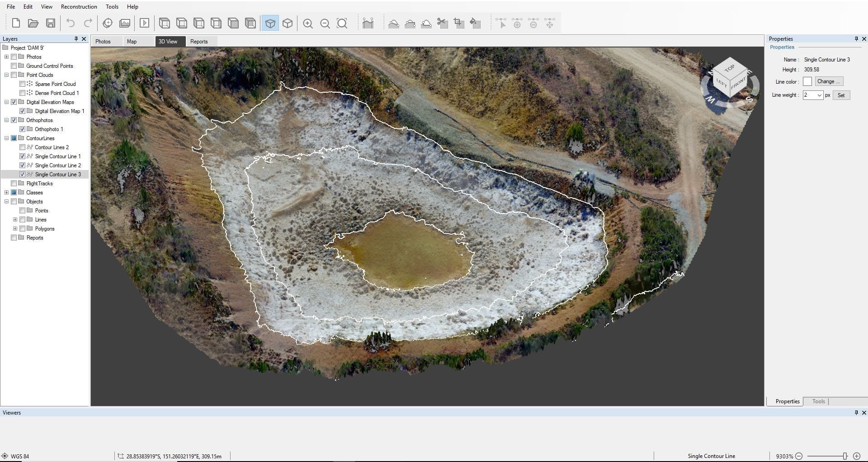The width and height of the screenshot is (868, 462).
Task: Click the first of three terrain mound icons
Action: click(394, 24)
